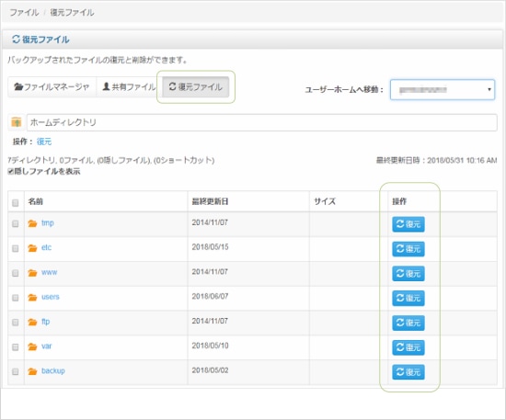The image size is (506, 420).
Task: Click the ホームディレクトリ path input field
Action: click(x=261, y=122)
